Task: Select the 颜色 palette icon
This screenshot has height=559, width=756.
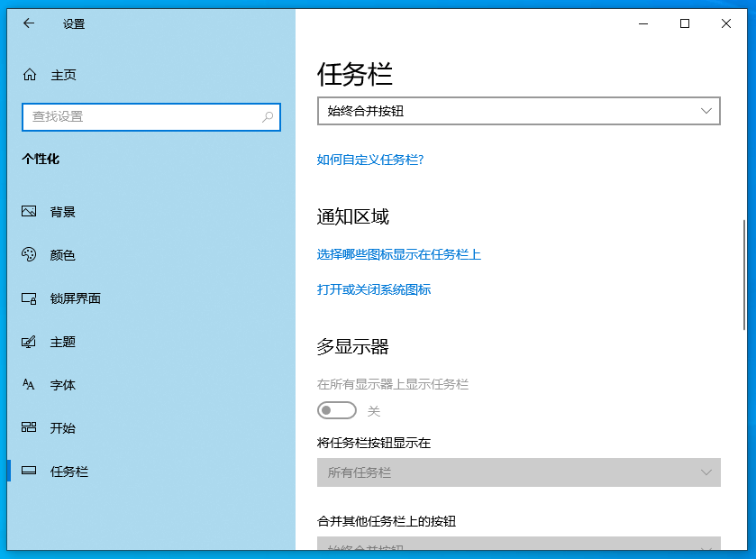Action: (x=30, y=255)
